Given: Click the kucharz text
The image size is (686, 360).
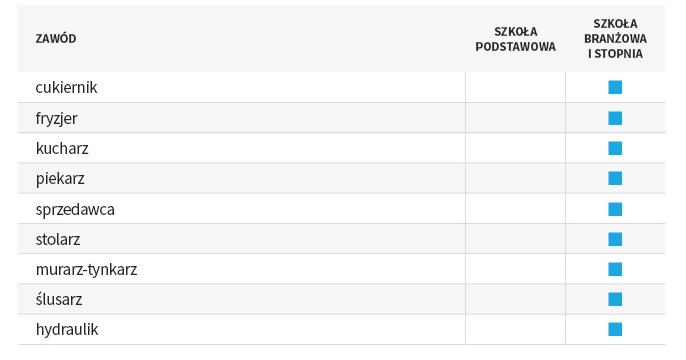Looking at the screenshot, I should (x=62, y=148).
